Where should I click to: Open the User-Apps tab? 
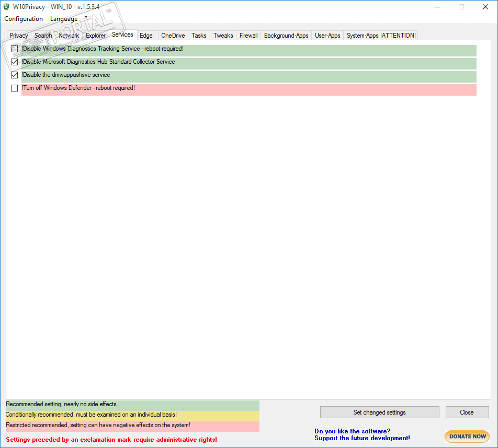[327, 36]
